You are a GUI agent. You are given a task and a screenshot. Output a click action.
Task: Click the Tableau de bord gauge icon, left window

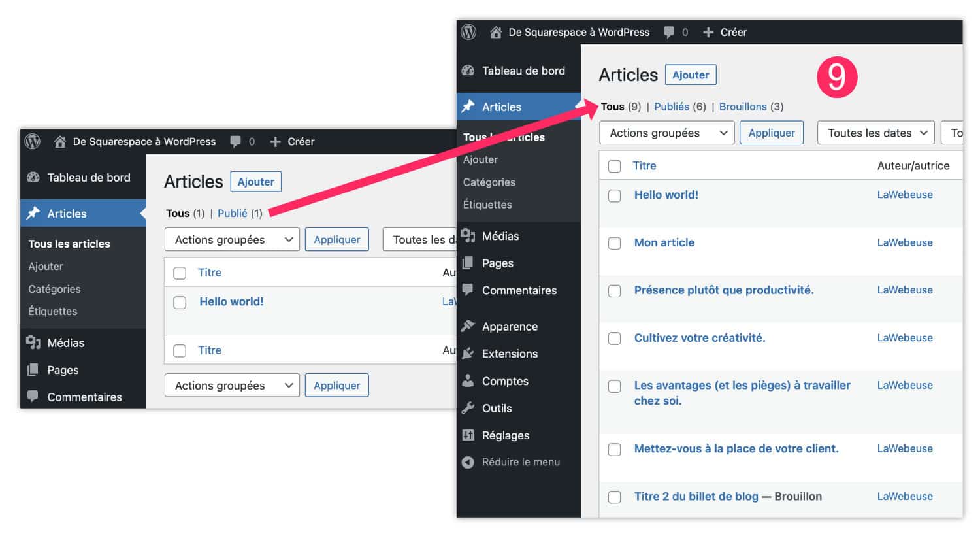point(33,177)
